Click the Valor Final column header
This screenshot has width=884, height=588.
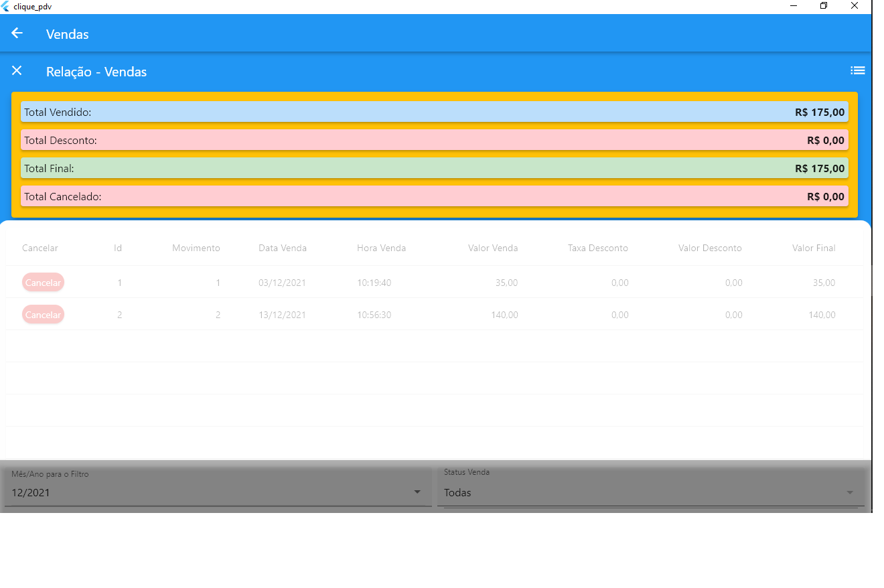tap(813, 248)
